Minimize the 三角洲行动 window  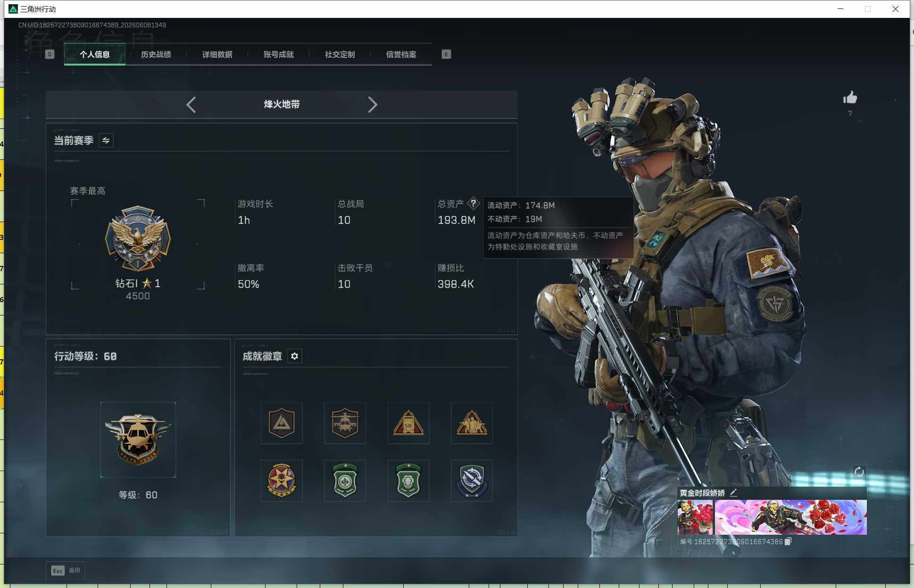coord(840,9)
